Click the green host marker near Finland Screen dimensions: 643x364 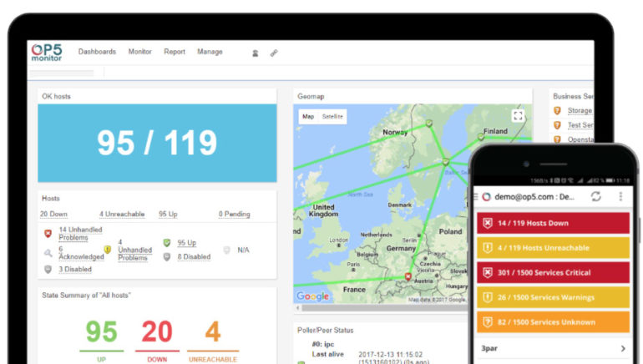[481, 137]
